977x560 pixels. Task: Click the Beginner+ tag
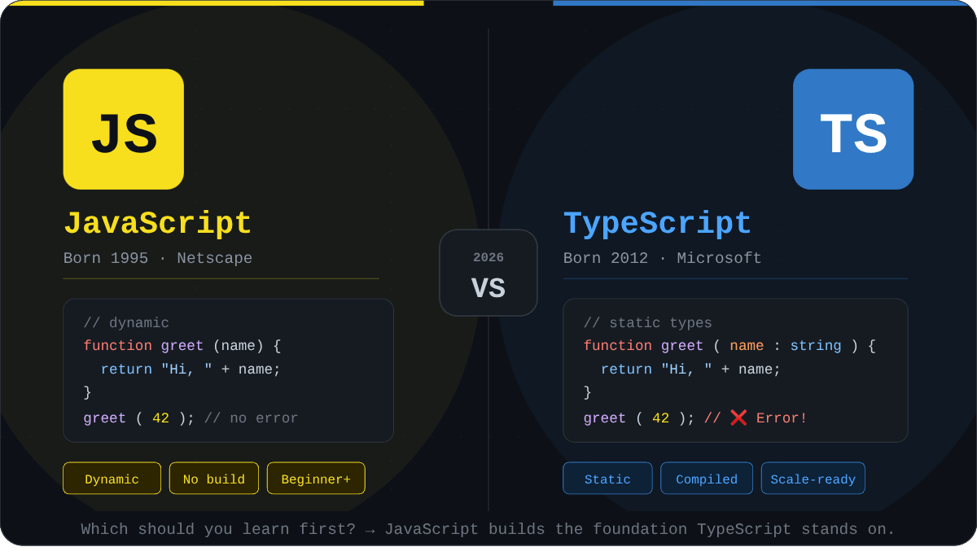316,479
